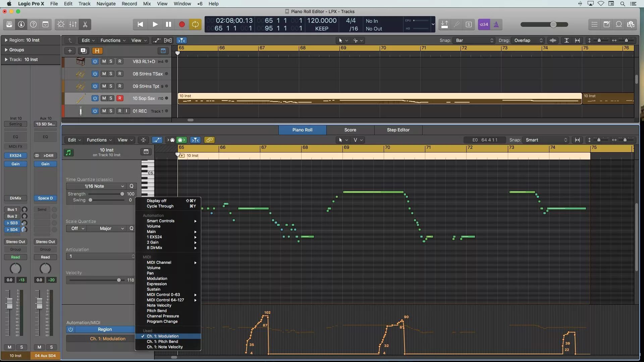Toggle power on 08 StHns TSax track
This screenshot has width=644, height=362.
click(95, 74)
